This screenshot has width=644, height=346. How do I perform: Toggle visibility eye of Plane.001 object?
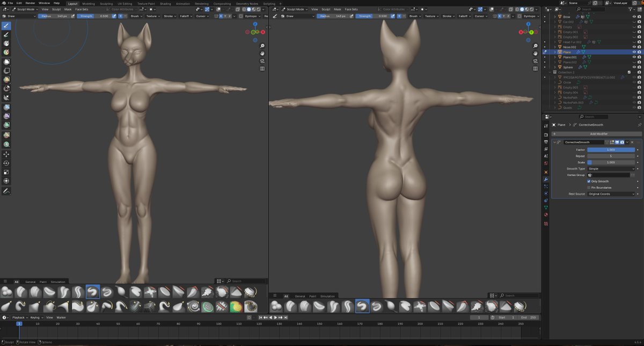(634, 57)
